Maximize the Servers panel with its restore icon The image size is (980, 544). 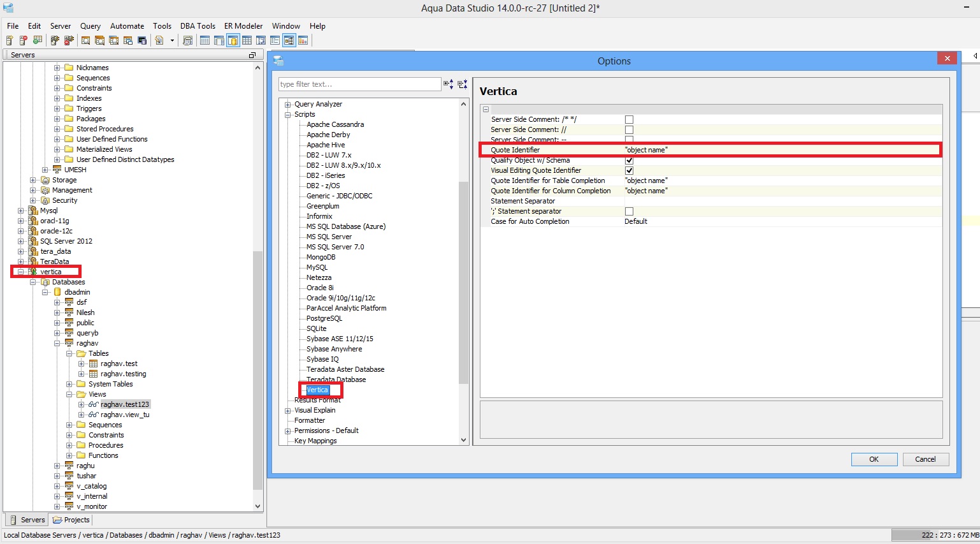(x=252, y=55)
